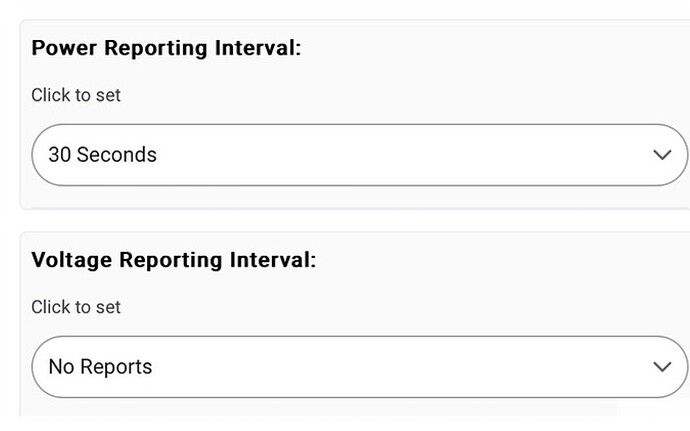
Task: Click the chevron arrow beside 30 Seconds
Action: coord(662,155)
